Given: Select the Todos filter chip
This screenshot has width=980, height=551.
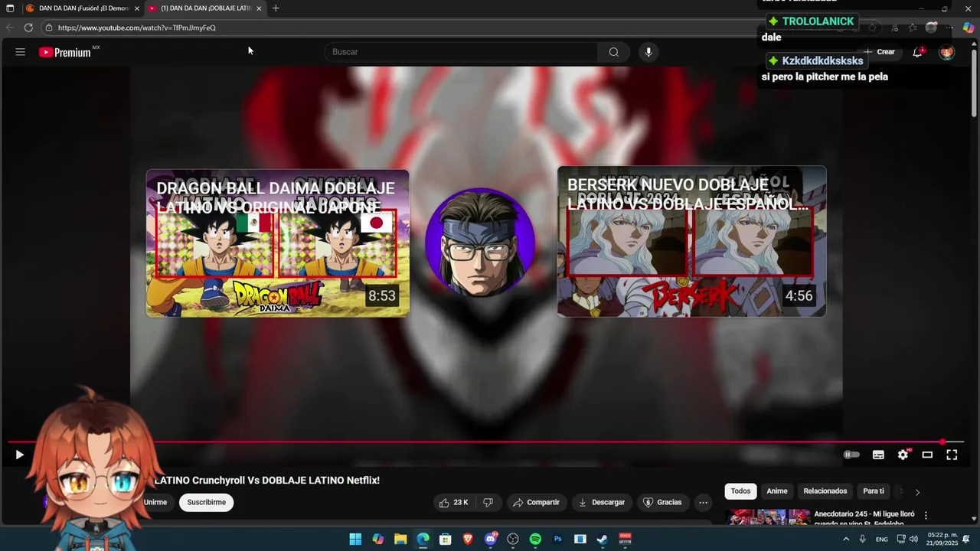Looking at the screenshot, I should [x=740, y=491].
